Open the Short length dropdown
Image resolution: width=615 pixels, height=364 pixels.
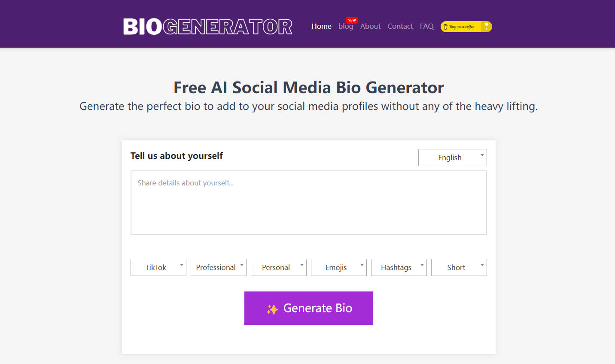point(459,267)
